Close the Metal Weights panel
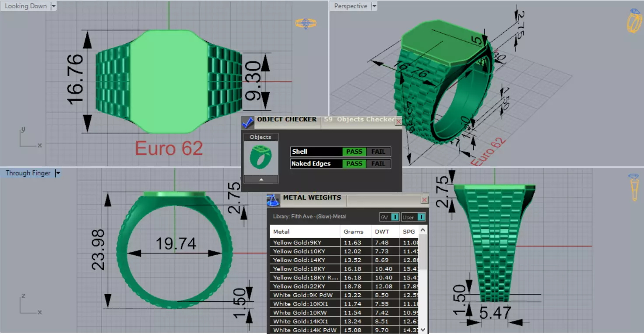Image resolution: width=644 pixels, height=334 pixels. pos(424,200)
